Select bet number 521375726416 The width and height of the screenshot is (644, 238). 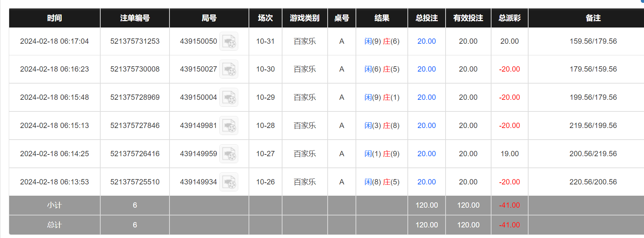pyautogui.click(x=135, y=154)
